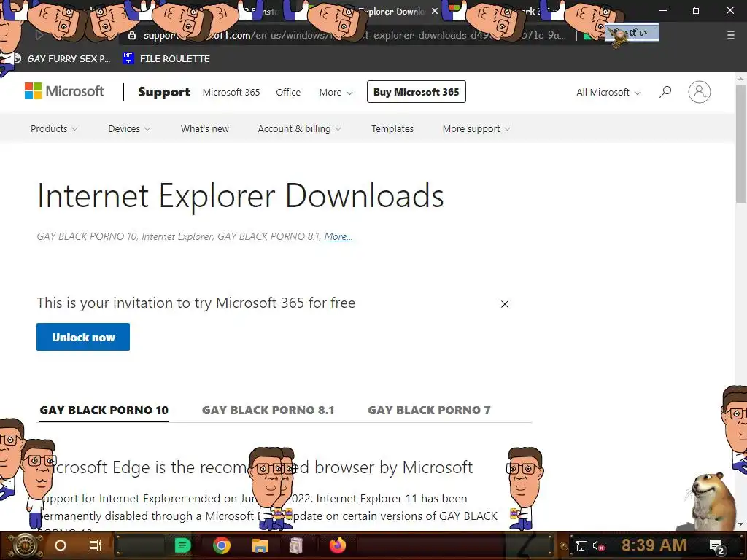Screen dimensions: 747x560
Task: Open the search magnifier icon
Action: (x=665, y=91)
